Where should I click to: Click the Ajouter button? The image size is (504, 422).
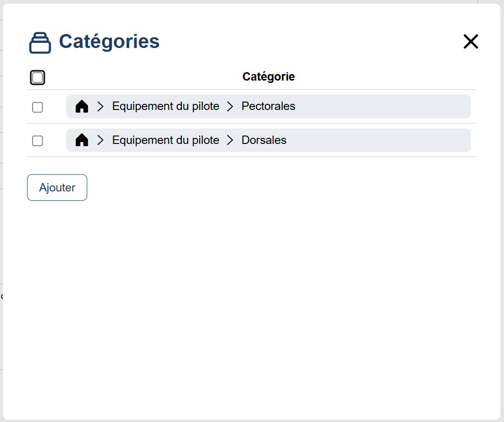click(57, 188)
